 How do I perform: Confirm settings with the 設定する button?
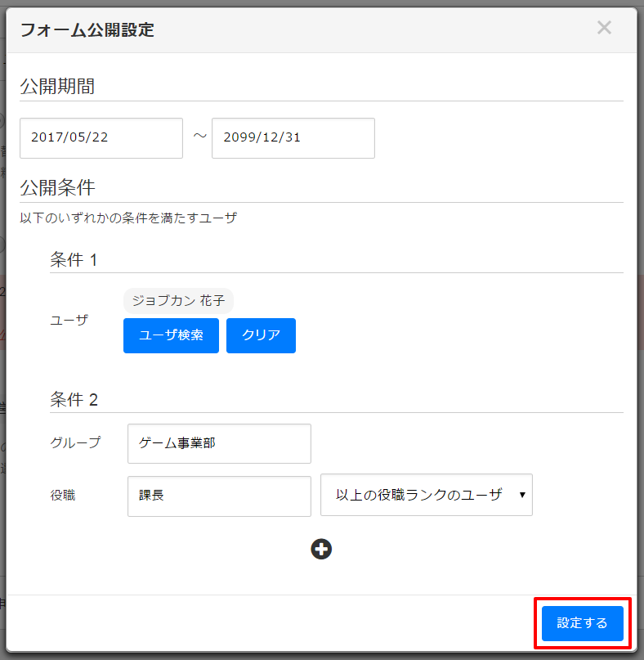tap(582, 623)
